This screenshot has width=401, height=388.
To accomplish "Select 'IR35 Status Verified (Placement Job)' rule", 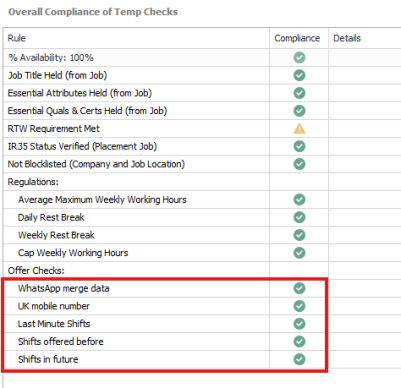I will [x=82, y=146].
